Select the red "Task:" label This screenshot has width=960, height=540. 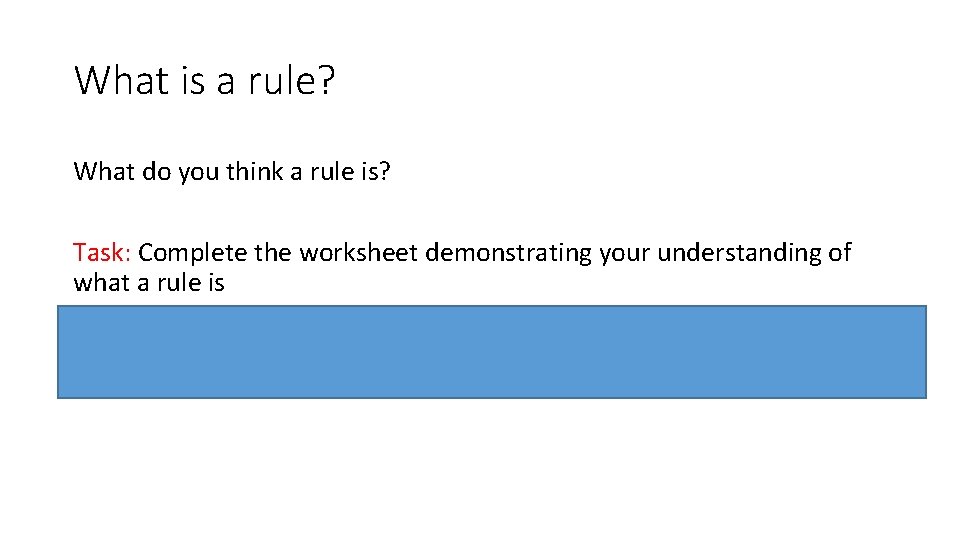click(x=103, y=253)
